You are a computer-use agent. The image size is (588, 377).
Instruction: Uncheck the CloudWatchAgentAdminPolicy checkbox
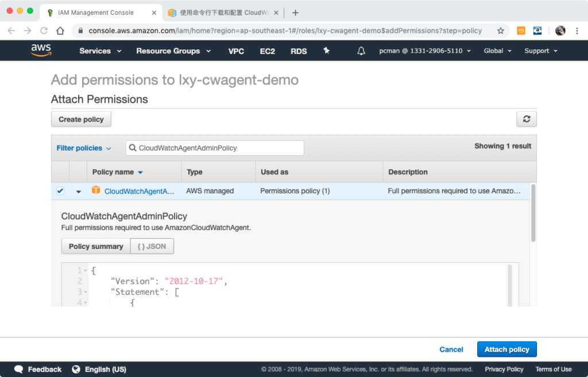pos(60,191)
